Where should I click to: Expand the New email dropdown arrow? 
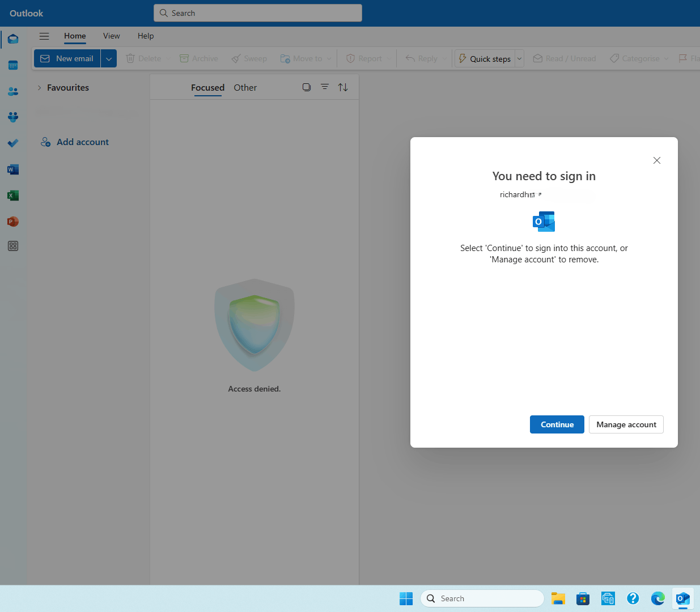point(108,58)
